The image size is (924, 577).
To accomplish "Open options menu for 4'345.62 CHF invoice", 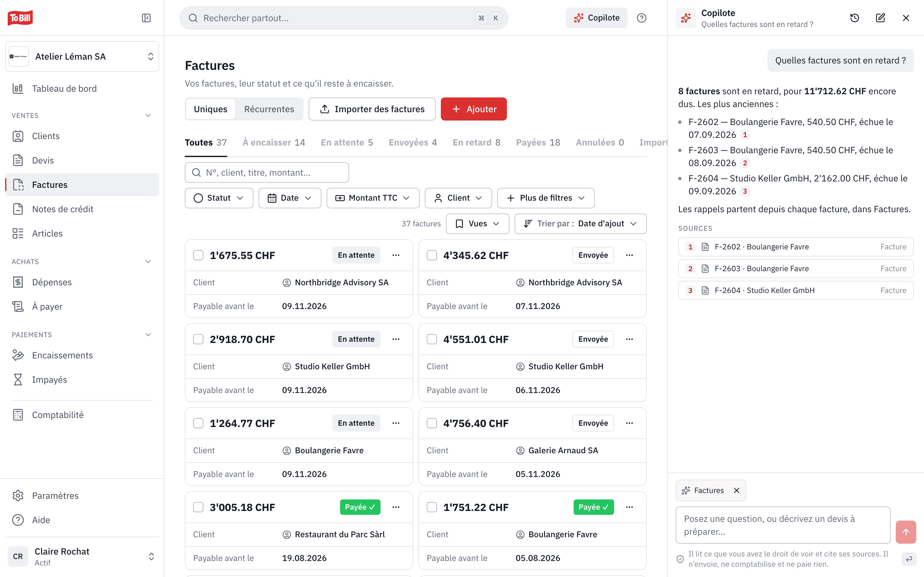I will click(629, 255).
